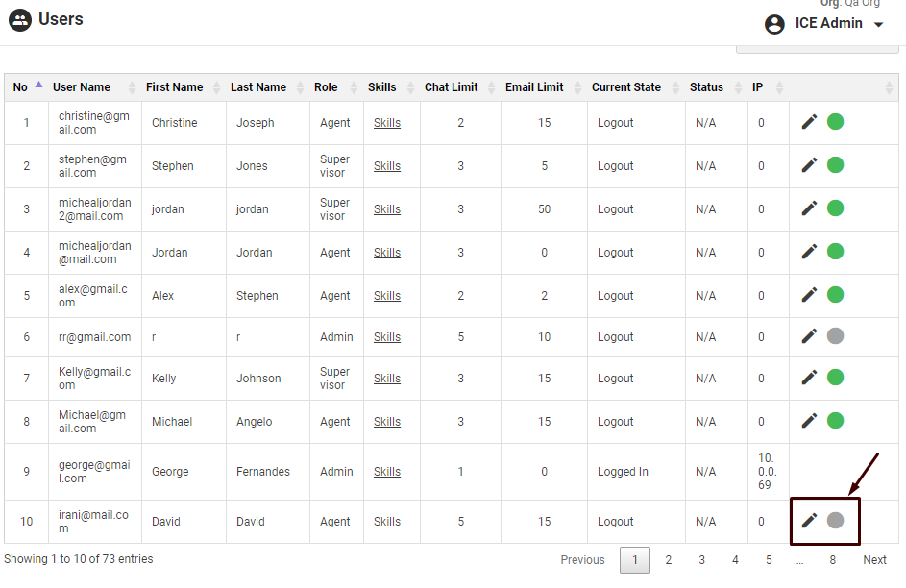Open edit pencil for Alex Stephen
906x588 pixels.
809,295
